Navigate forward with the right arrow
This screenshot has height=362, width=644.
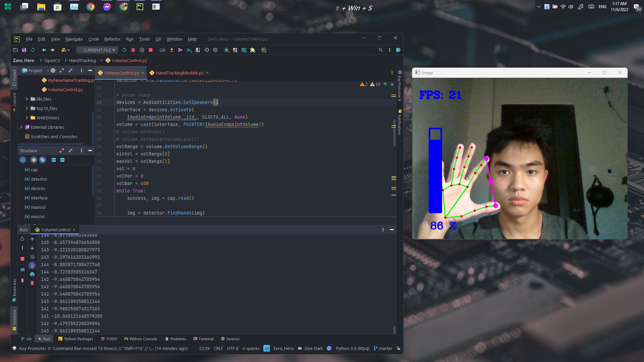[53, 50]
